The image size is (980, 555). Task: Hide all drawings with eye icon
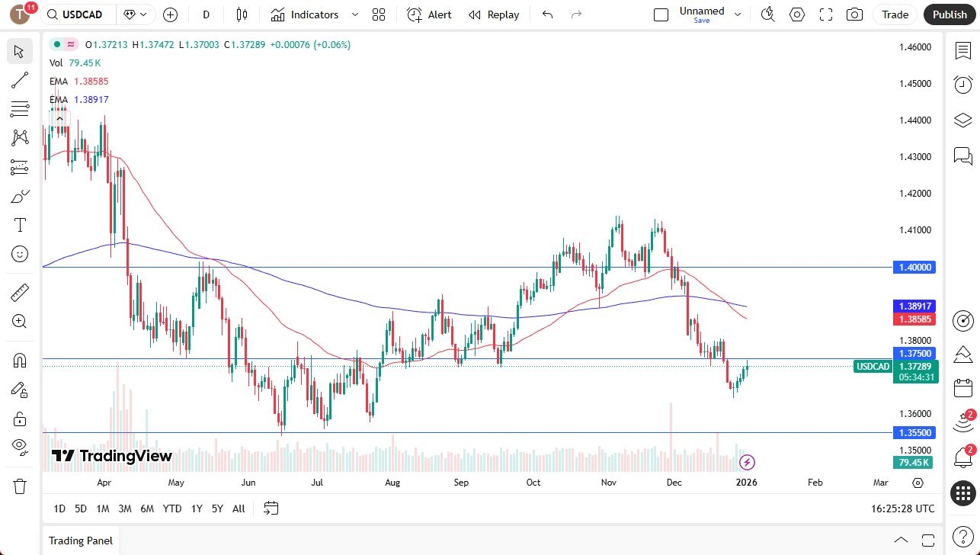20,447
